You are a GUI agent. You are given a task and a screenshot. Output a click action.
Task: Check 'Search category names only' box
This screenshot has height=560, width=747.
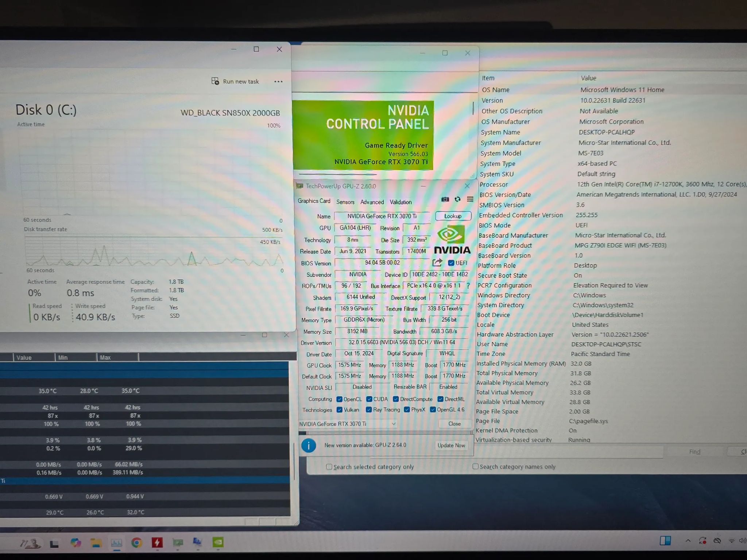pyautogui.click(x=475, y=466)
